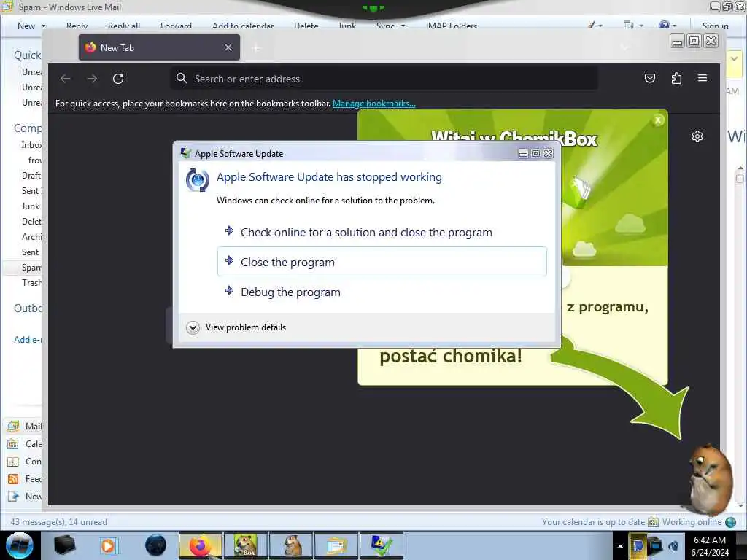Viewport: 747px width, 560px height.
Task: Click the 43 message(s), 14 unread status
Action: [x=58, y=522]
